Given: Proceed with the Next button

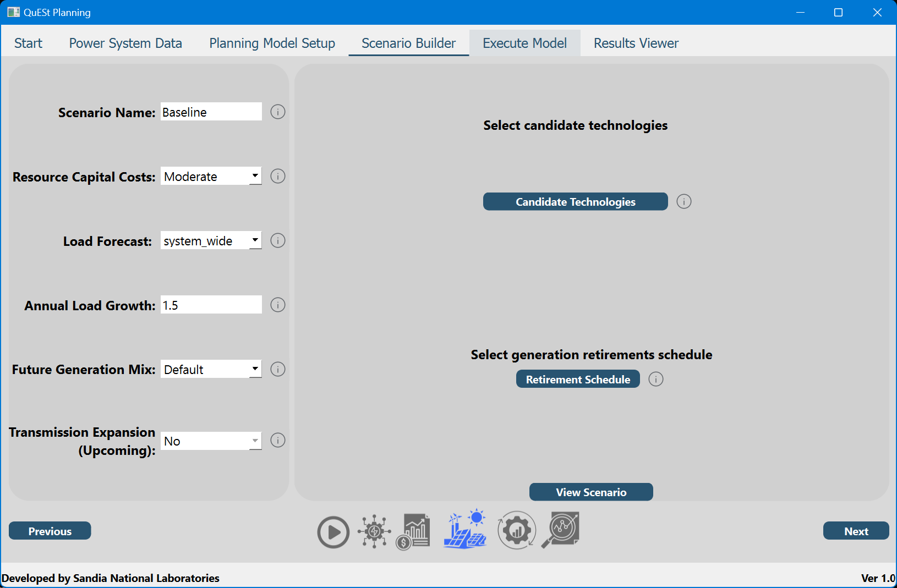Looking at the screenshot, I should pyautogui.click(x=856, y=531).
